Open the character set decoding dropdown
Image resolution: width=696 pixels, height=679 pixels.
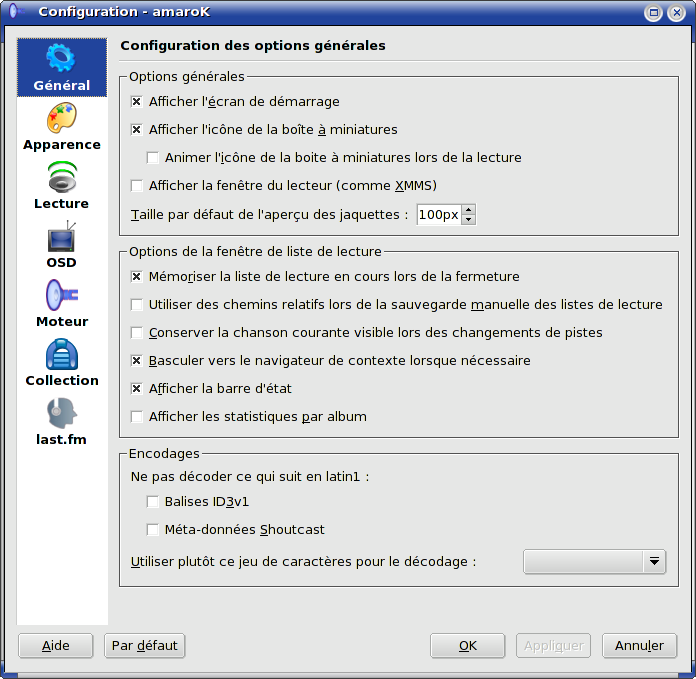(x=594, y=562)
